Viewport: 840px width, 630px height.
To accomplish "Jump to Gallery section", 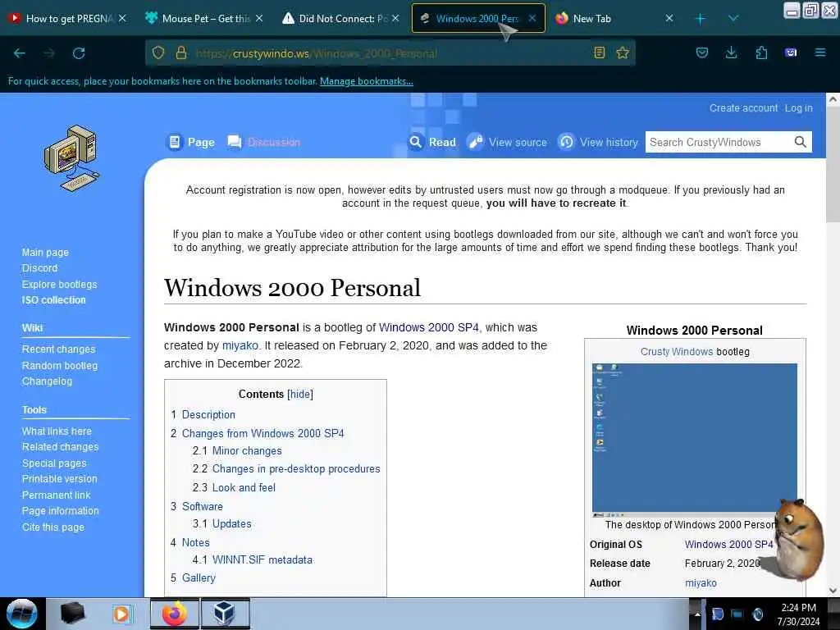I will tap(199, 578).
